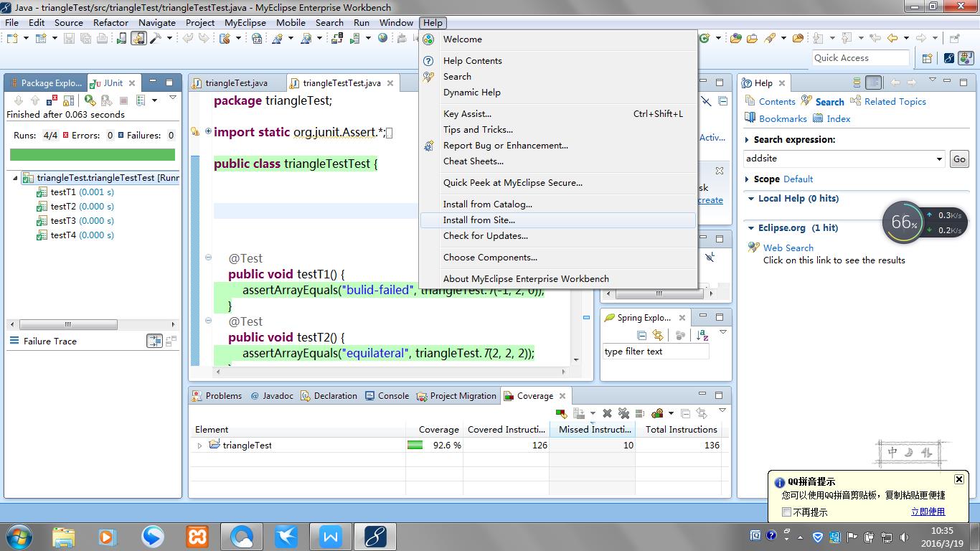Screen dimensions: 980x551
Task: Toggle Show Failures Only in JUnit view
Action: 52,100
